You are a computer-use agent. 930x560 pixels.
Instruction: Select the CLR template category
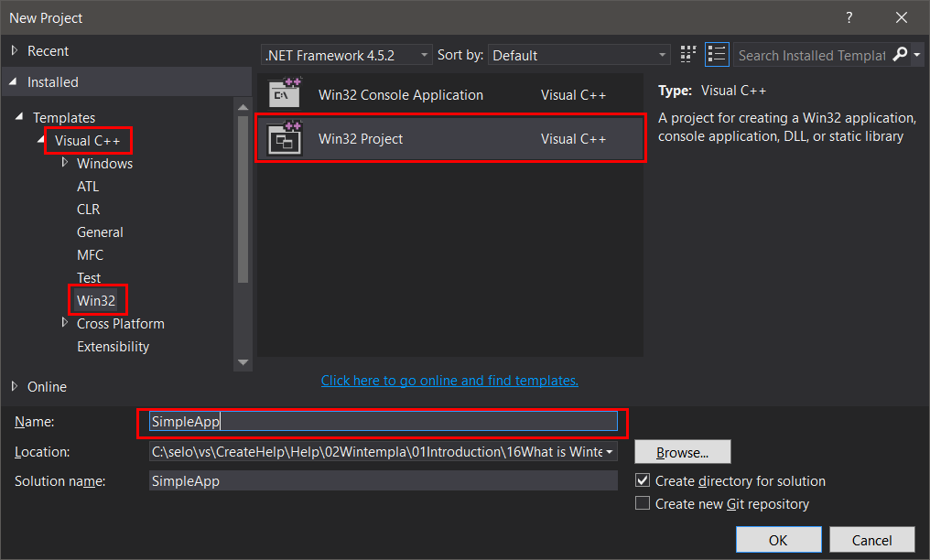click(89, 210)
